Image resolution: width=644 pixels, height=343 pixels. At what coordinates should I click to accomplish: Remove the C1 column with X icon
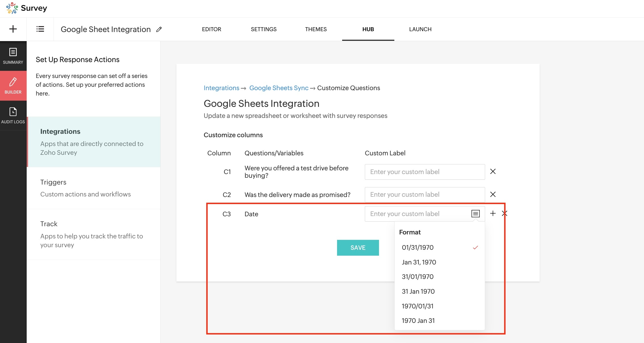493,171
